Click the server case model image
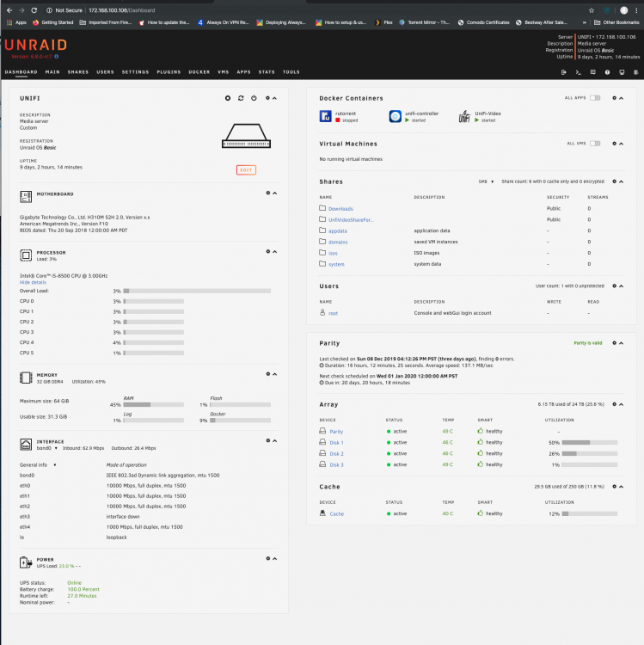The image size is (644, 645). point(246,136)
